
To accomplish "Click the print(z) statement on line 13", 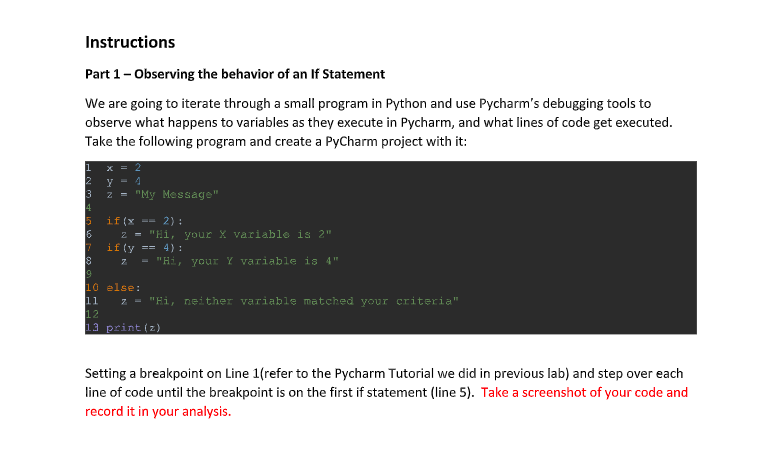I will click(x=134, y=328).
